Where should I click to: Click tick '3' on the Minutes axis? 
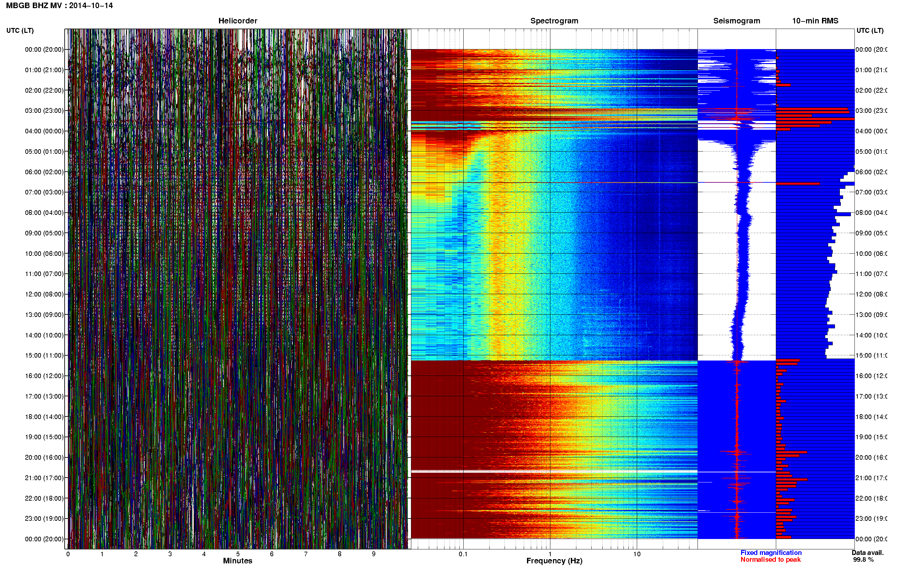click(x=170, y=554)
